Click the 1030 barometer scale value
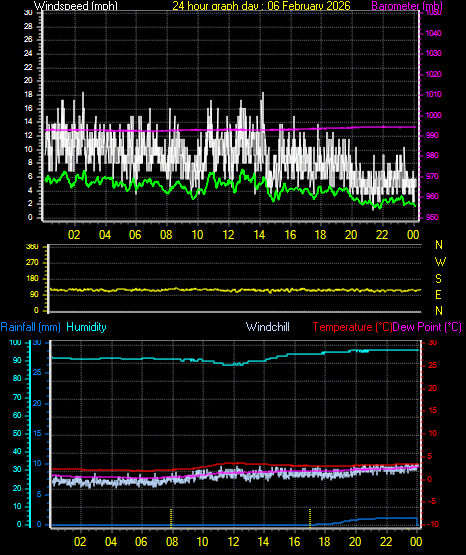The image size is (466, 555). (433, 53)
